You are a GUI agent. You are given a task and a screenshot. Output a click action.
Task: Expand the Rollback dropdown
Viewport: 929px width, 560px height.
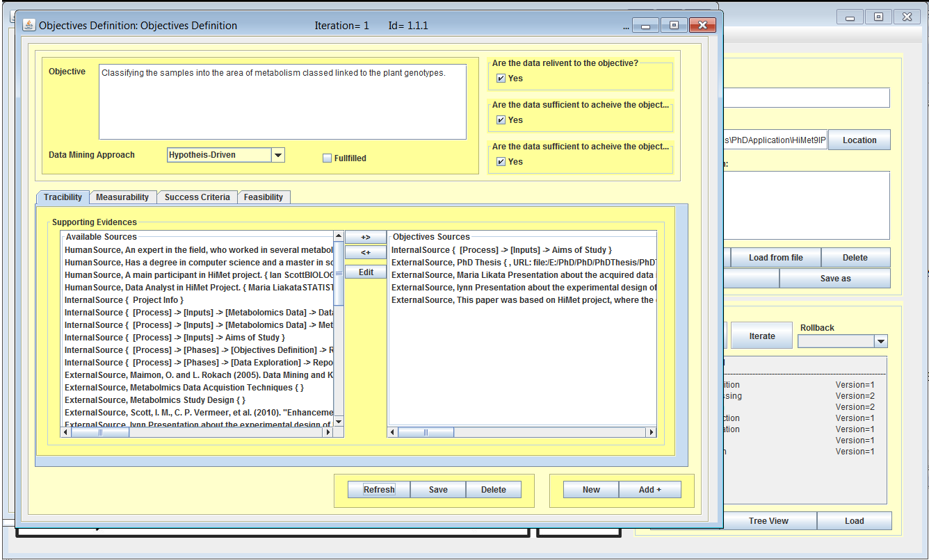[881, 341]
